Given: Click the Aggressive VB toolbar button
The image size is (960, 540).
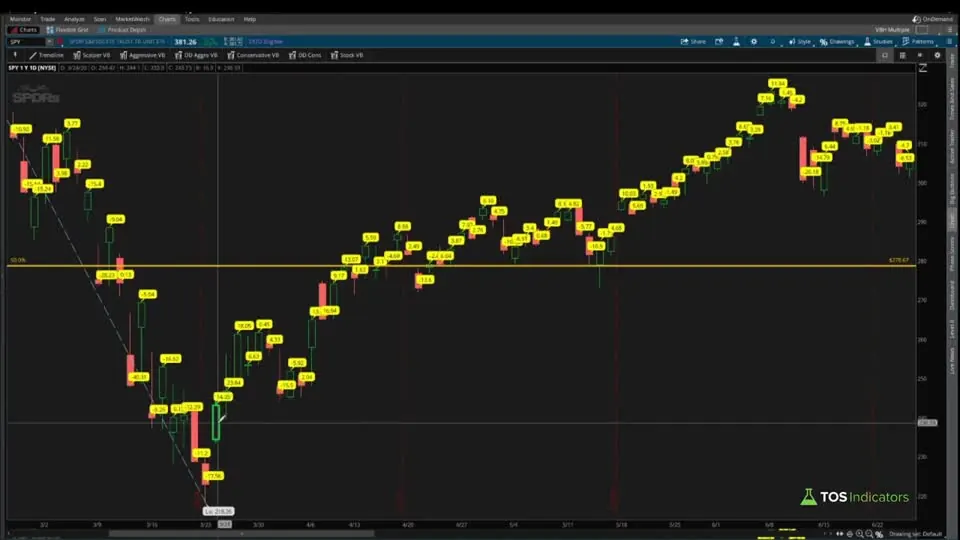Looking at the screenshot, I should [x=143, y=55].
